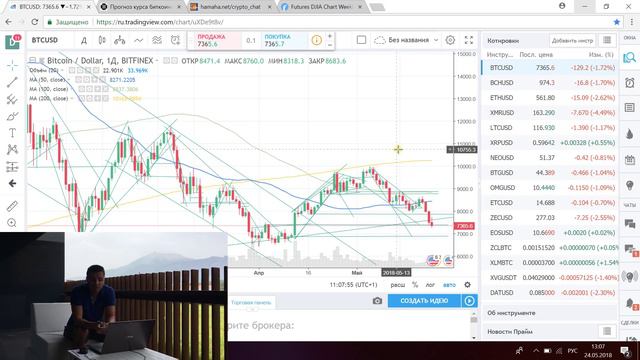The width and height of the screenshot is (640, 360).
Task: Open the Торговая панель tab
Action: click(251, 302)
